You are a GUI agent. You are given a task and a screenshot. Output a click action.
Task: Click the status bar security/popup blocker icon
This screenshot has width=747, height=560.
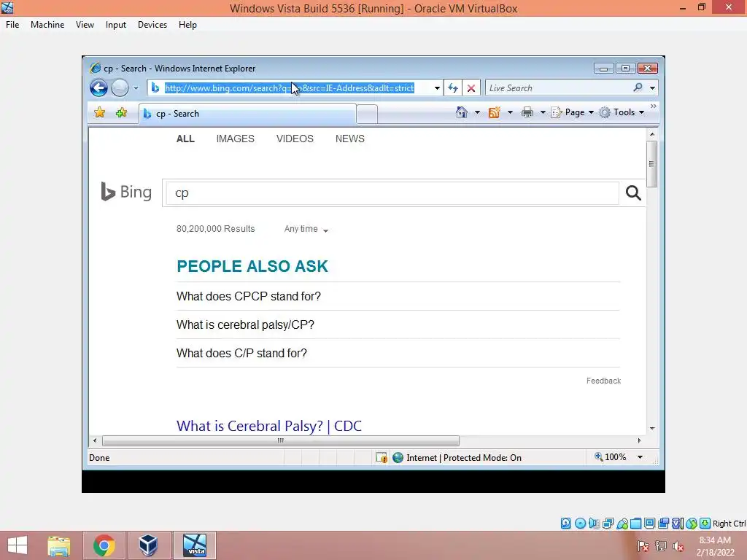pyautogui.click(x=381, y=458)
